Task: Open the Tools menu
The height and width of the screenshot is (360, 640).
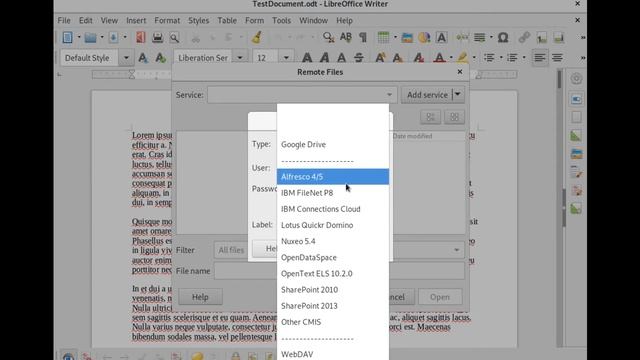Action: [281, 20]
